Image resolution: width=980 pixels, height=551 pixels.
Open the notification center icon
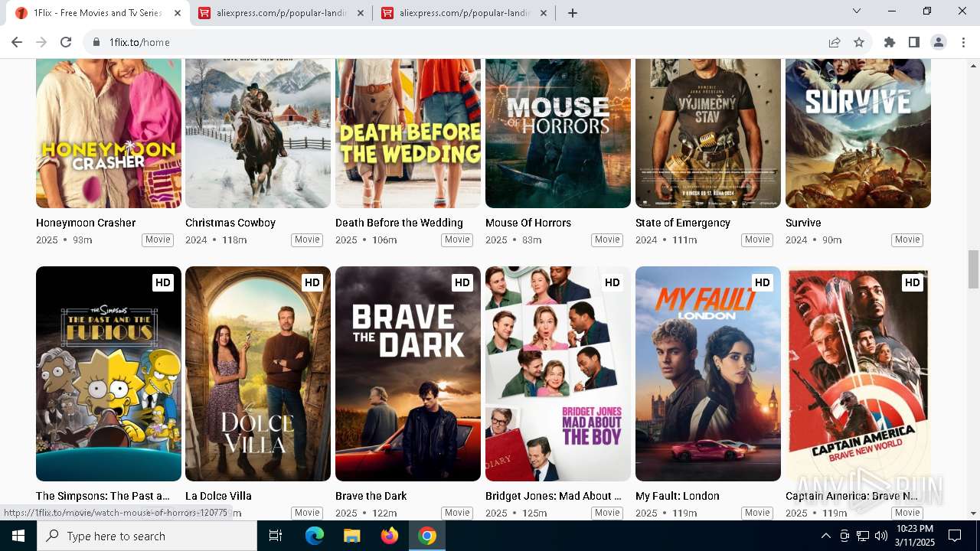pos(955,536)
